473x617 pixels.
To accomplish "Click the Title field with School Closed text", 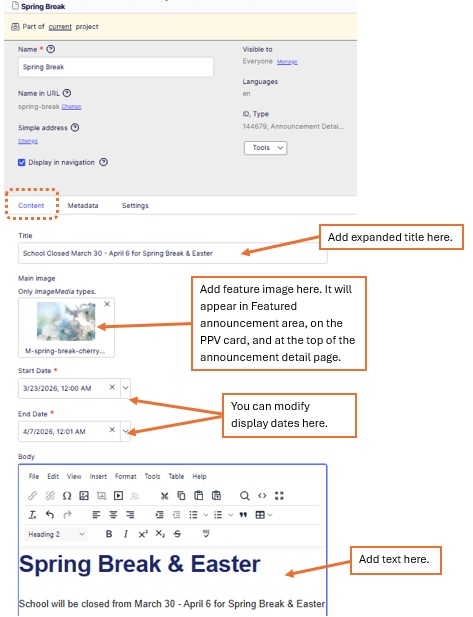I will pyautogui.click(x=172, y=253).
